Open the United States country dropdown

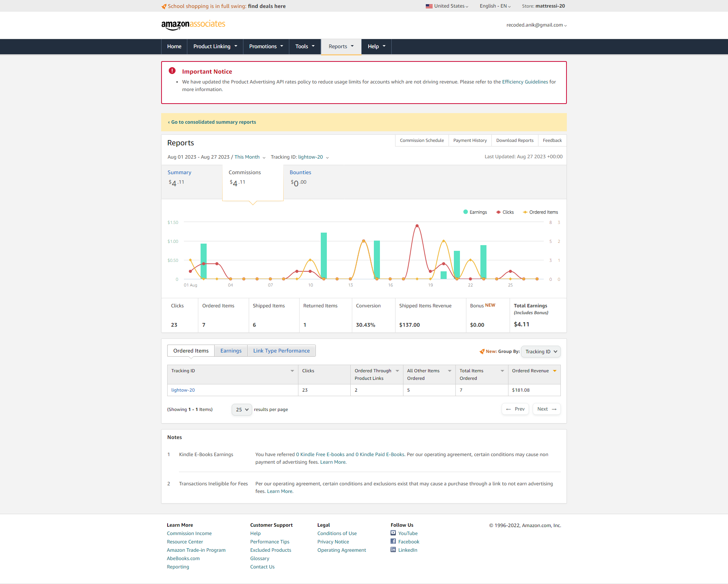447,6
